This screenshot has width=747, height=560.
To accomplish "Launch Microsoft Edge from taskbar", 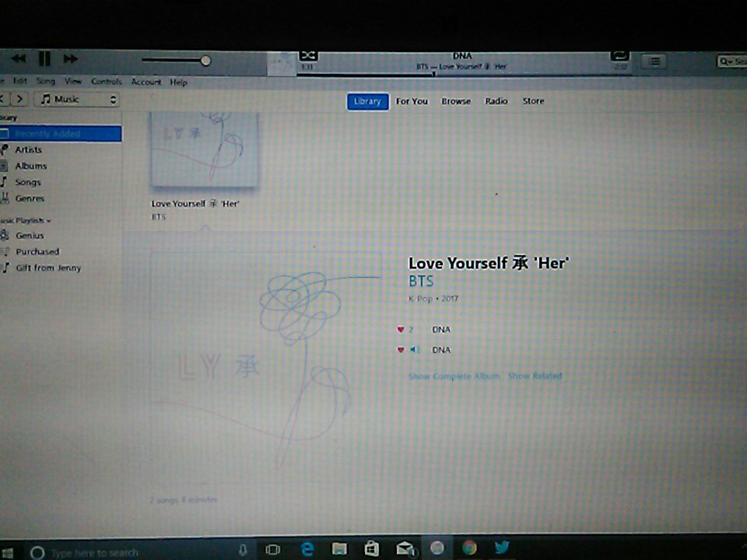I will pyautogui.click(x=308, y=550).
